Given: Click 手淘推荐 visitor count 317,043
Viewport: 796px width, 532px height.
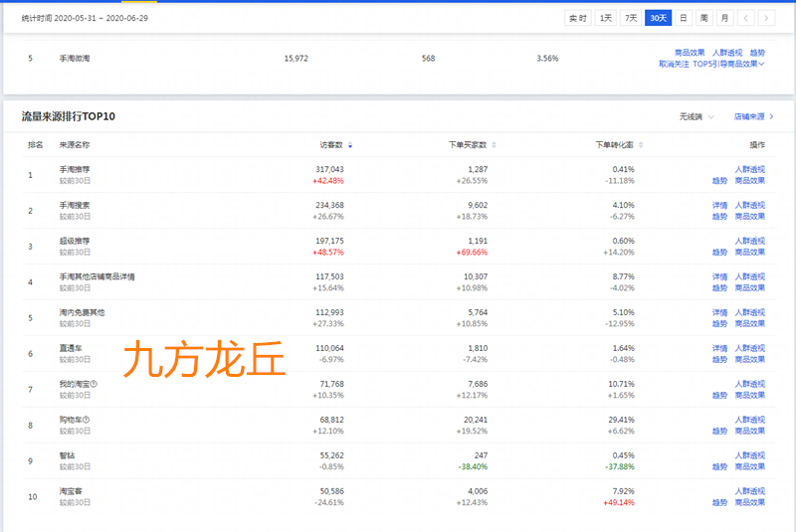Looking at the screenshot, I should point(329,169).
